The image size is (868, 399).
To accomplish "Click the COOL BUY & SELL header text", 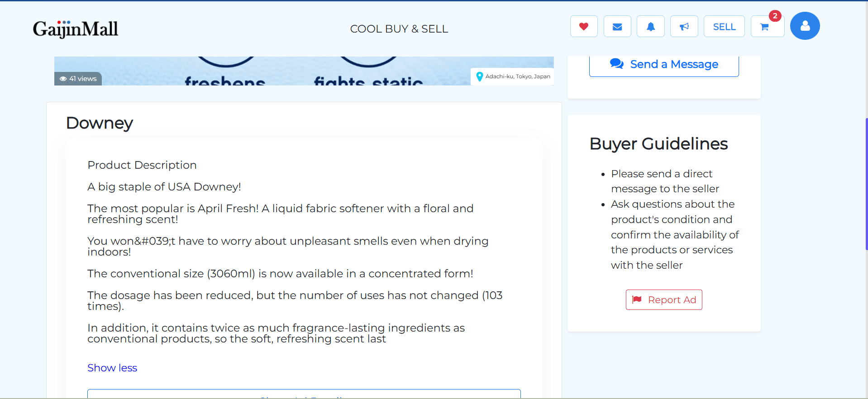I will coord(399,29).
